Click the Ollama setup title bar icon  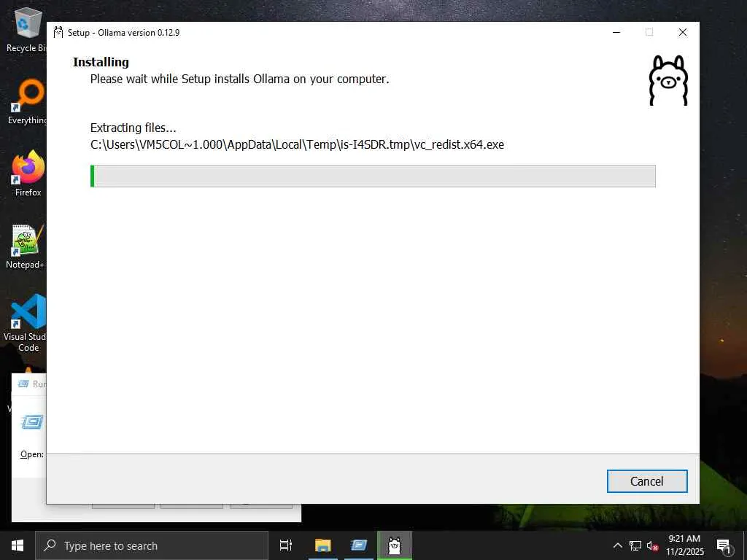pos(58,32)
